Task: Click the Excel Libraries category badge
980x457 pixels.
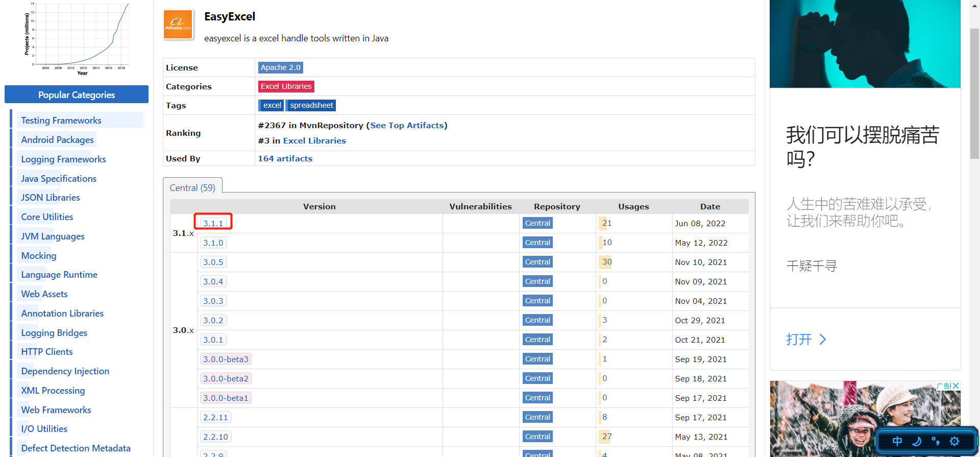Action: pyautogui.click(x=286, y=86)
